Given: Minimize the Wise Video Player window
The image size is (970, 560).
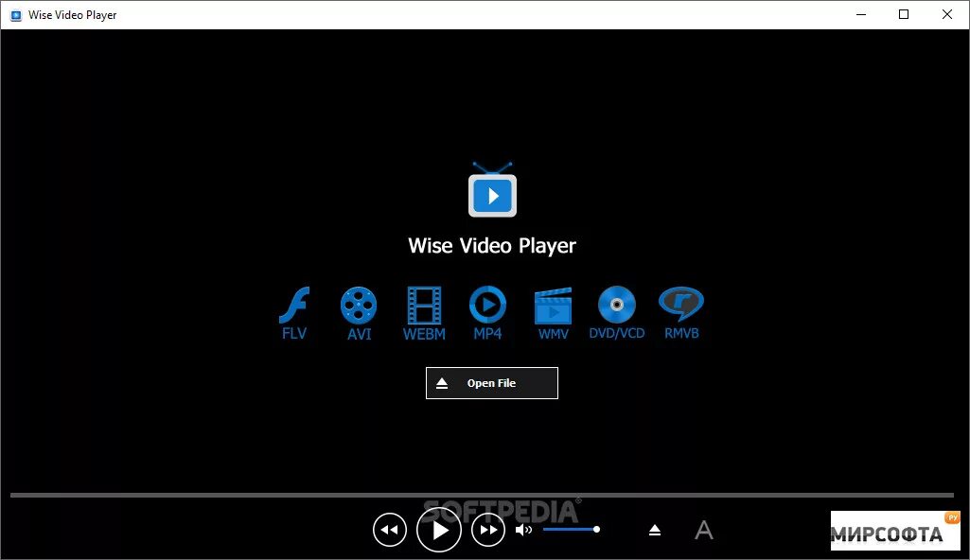Looking at the screenshot, I should click(x=861, y=14).
